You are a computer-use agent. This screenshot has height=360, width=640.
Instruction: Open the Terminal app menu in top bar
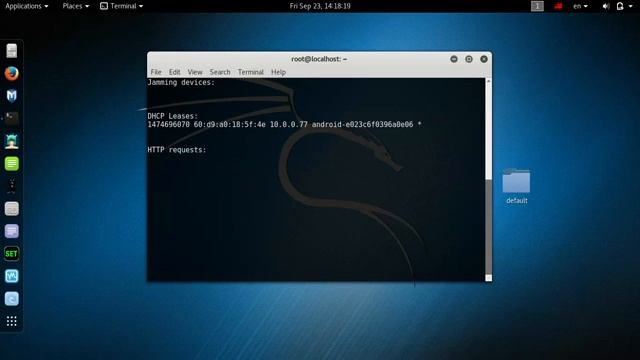[x=122, y=6]
